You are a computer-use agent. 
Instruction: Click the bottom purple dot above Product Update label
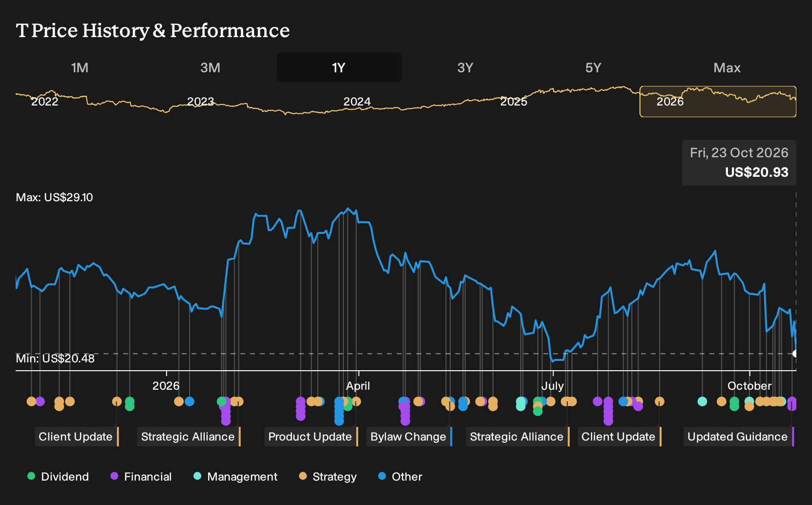300,416
